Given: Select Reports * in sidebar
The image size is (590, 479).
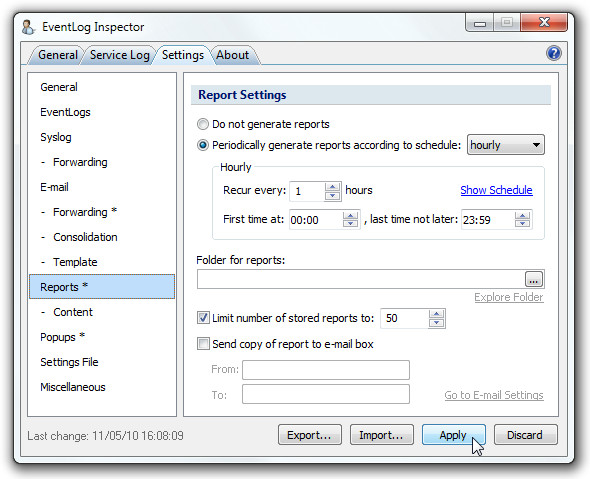Looking at the screenshot, I should pos(102,287).
